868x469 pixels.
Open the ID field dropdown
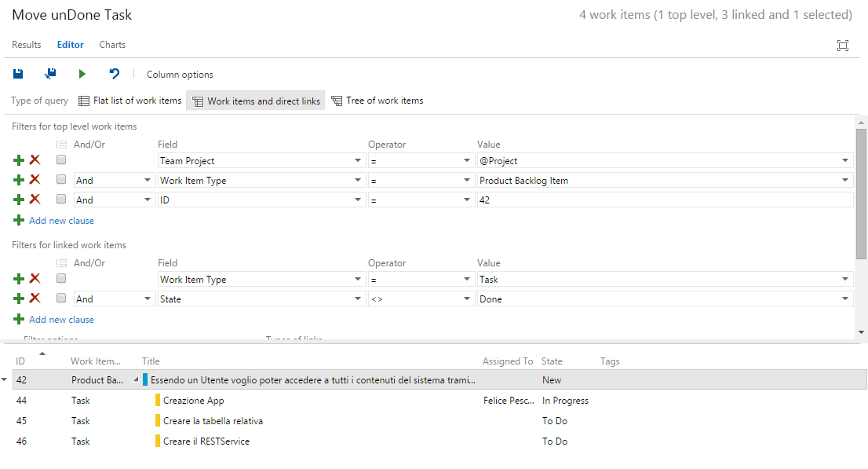click(x=358, y=200)
